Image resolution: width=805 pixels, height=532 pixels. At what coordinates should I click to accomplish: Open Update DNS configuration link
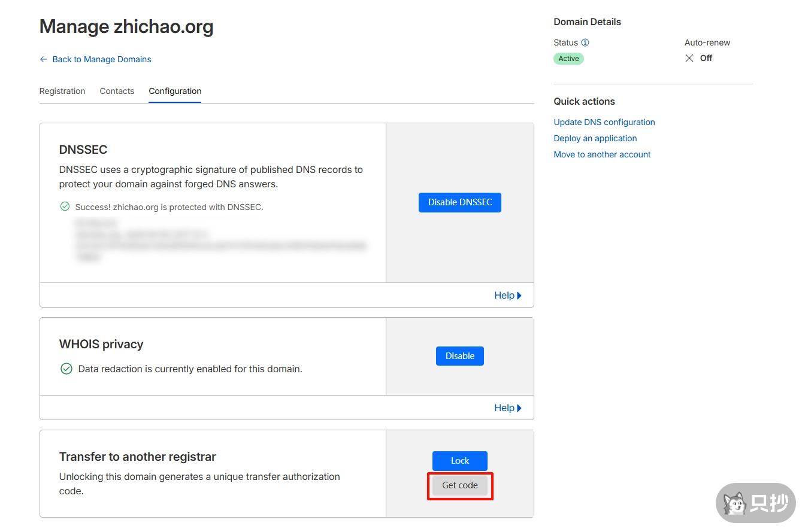tap(604, 122)
